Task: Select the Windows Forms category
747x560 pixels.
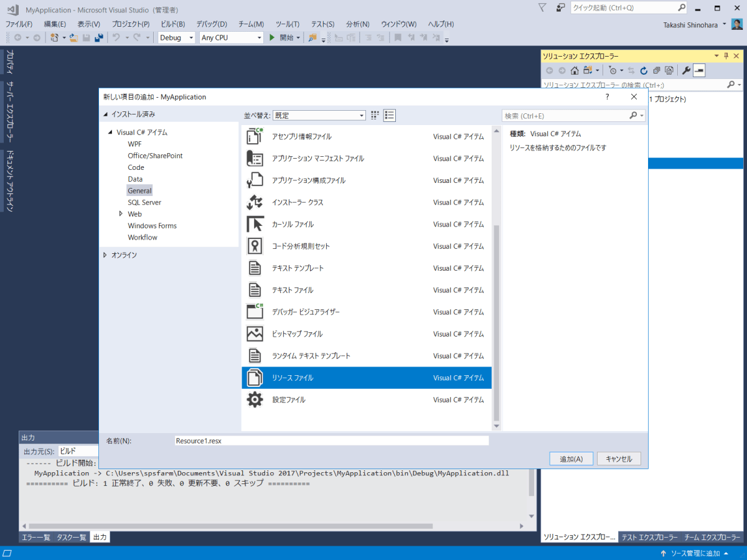Action: pos(152,226)
